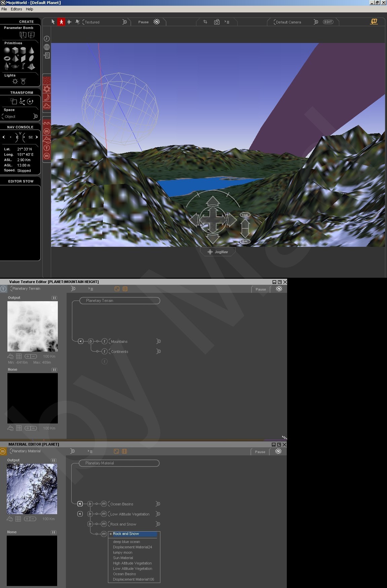Create a cube primitive
This screenshot has height=588, width=387.
click(x=15, y=50)
